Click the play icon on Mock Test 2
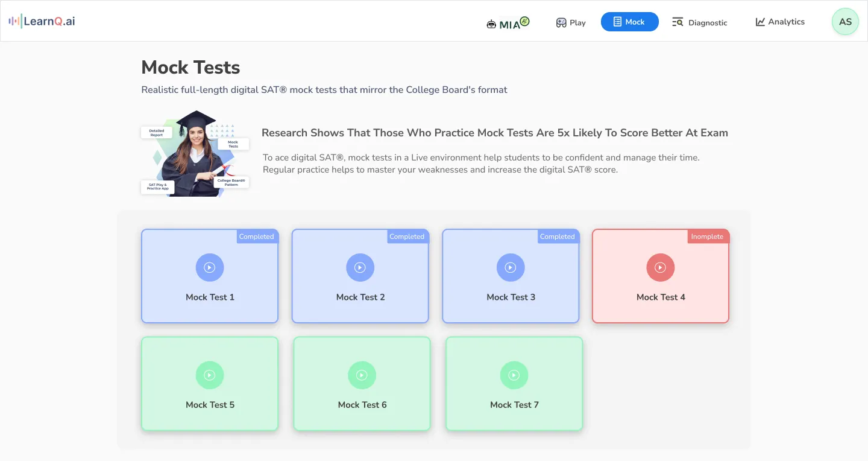This screenshot has height=461, width=868. tap(360, 267)
